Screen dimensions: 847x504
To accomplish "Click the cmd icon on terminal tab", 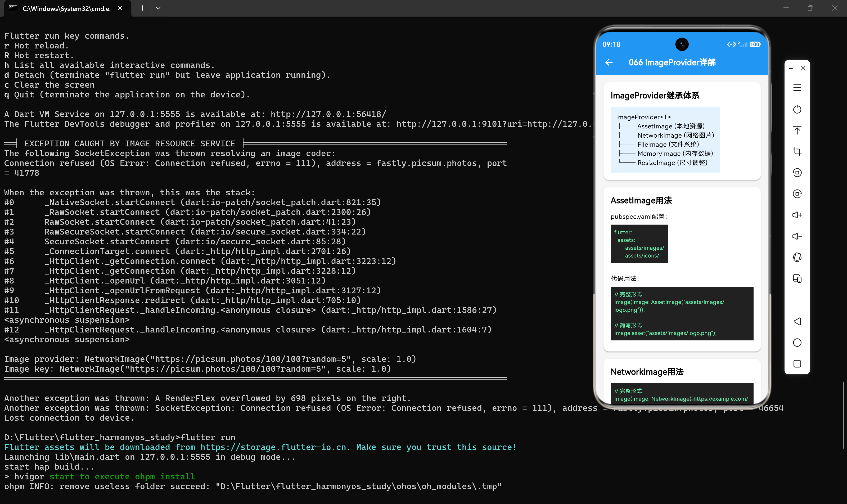I will pos(13,8).
